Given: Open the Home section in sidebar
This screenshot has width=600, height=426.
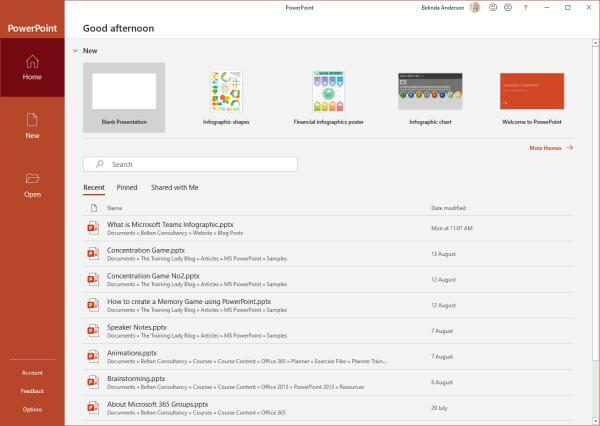Looking at the screenshot, I should (x=32, y=67).
